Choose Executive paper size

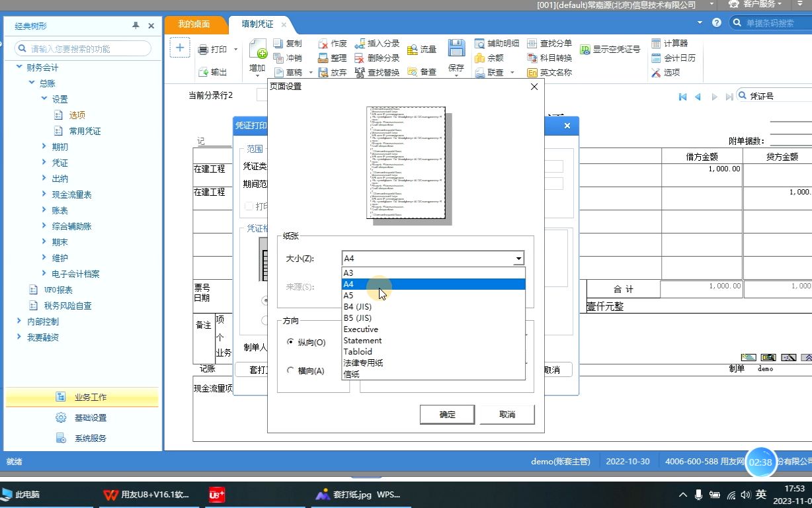[433, 329]
